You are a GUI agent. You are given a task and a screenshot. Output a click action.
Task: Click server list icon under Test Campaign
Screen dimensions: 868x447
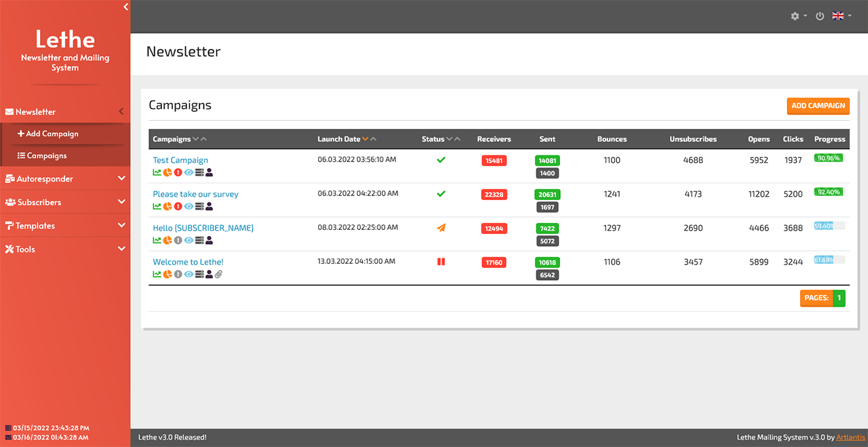(199, 172)
